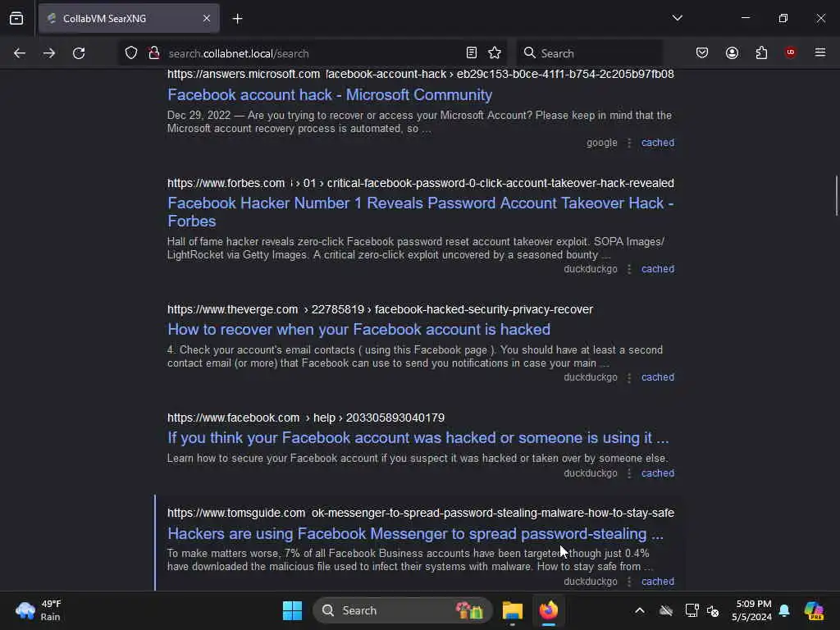The width and height of the screenshot is (840, 630).
Task: Toggle reader view icon in address bar
Action: click(x=472, y=52)
